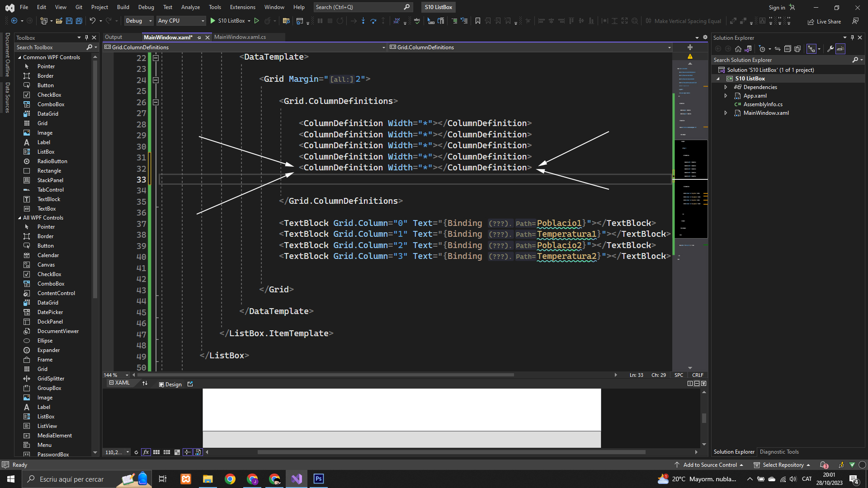Image resolution: width=868 pixels, height=488 pixels.
Task: Swap the XAML and Design panes
Action: [145, 384]
